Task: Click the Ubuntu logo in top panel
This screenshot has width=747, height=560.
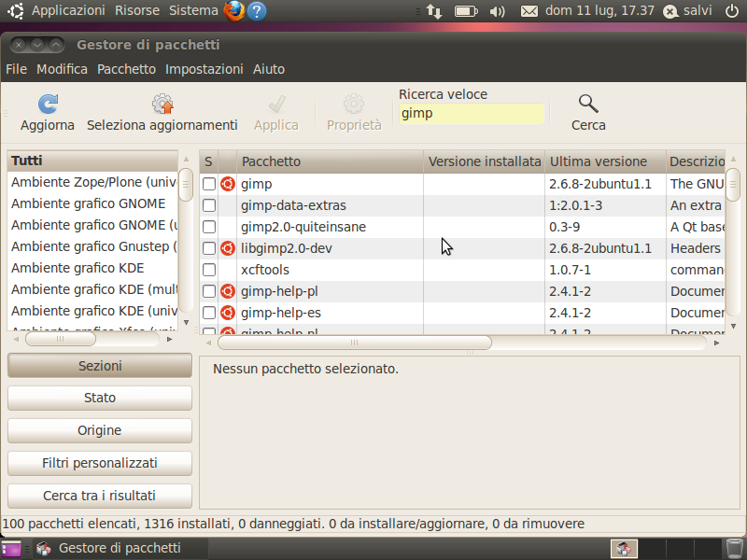Action: pos(16,11)
